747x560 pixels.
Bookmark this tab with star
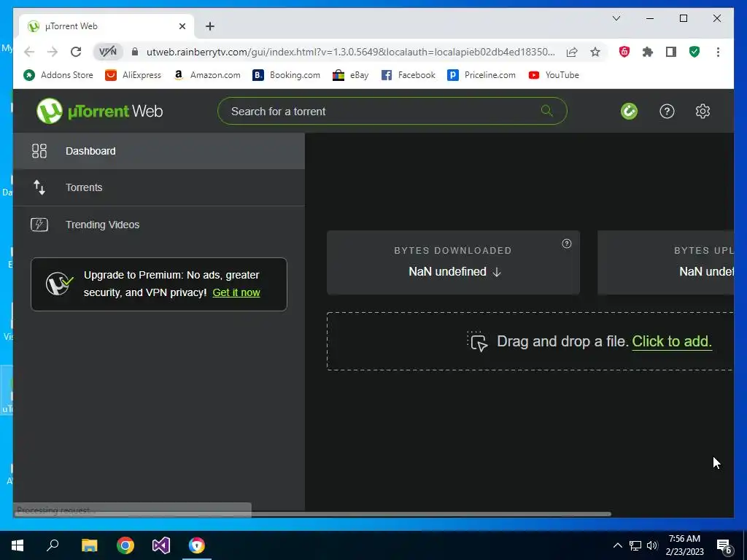(595, 52)
